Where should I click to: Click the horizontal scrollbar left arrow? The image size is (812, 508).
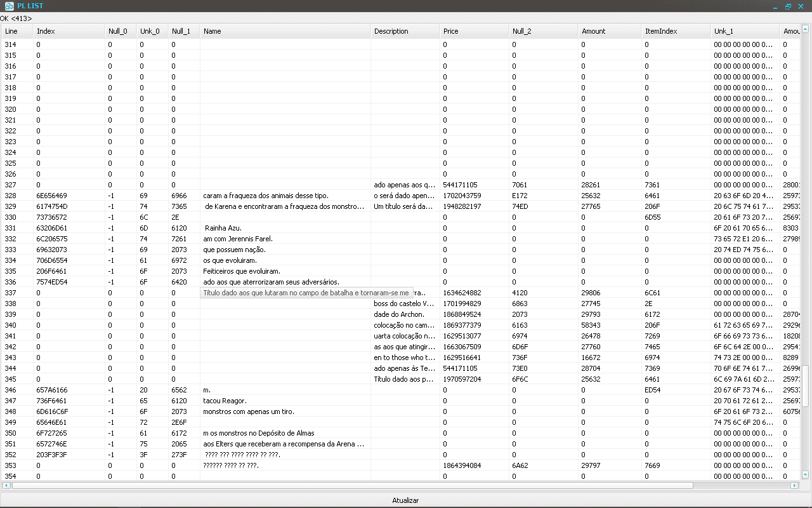[x=6, y=485]
